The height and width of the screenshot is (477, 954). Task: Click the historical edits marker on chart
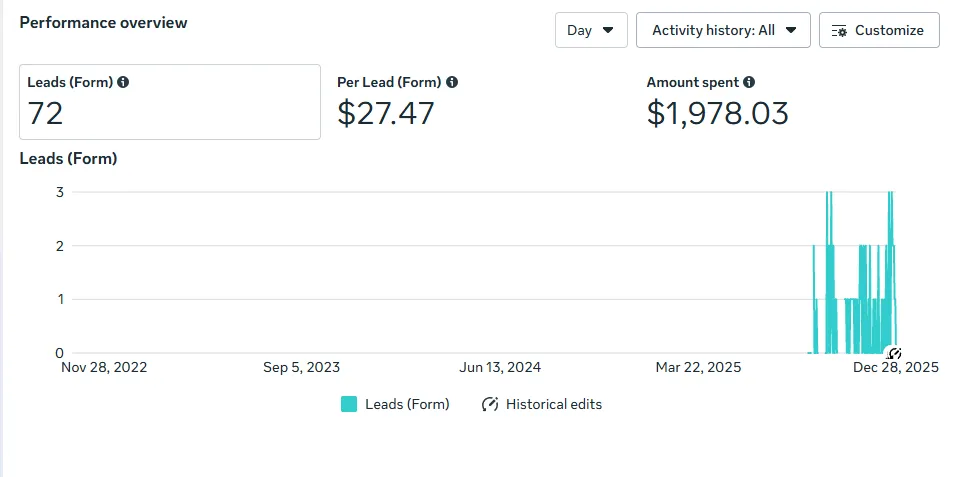pyautogui.click(x=895, y=353)
